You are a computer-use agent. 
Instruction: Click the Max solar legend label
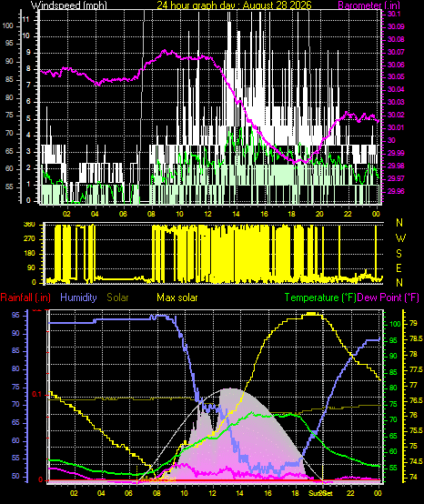tap(177, 297)
